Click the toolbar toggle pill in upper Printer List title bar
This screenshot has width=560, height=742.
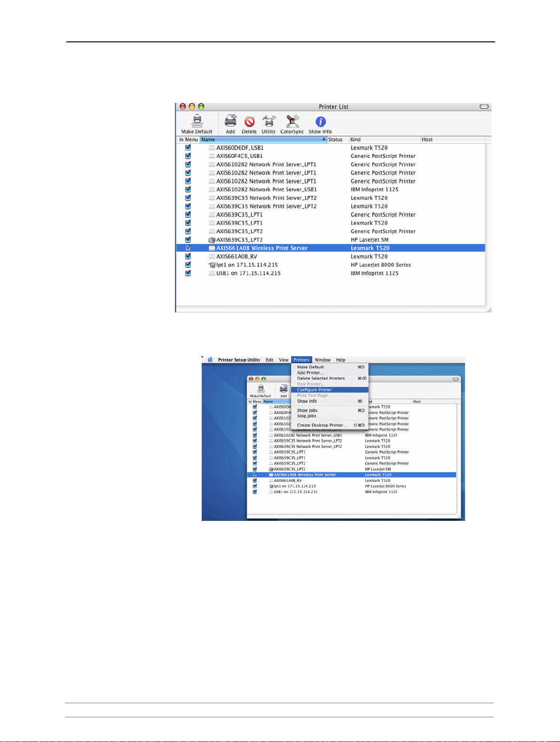click(x=484, y=107)
